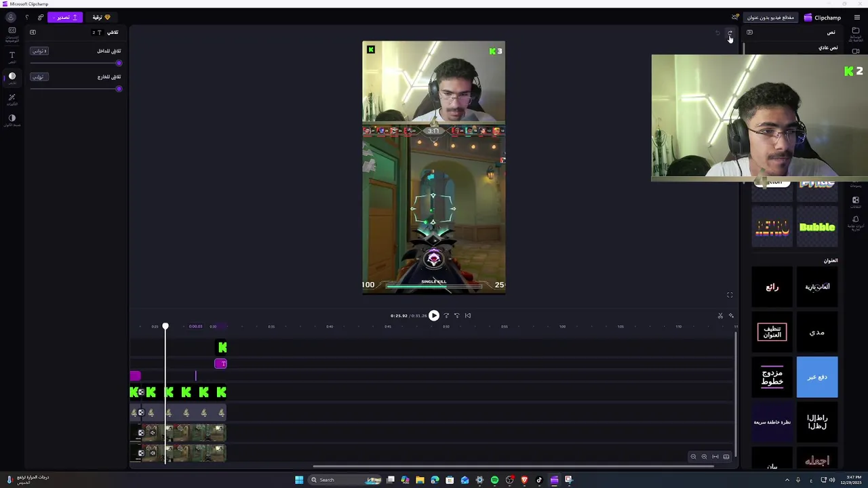The width and height of the screenshot is (868, 488).
Task: Click the rightmost timeline view options icon
Action: 726,457
